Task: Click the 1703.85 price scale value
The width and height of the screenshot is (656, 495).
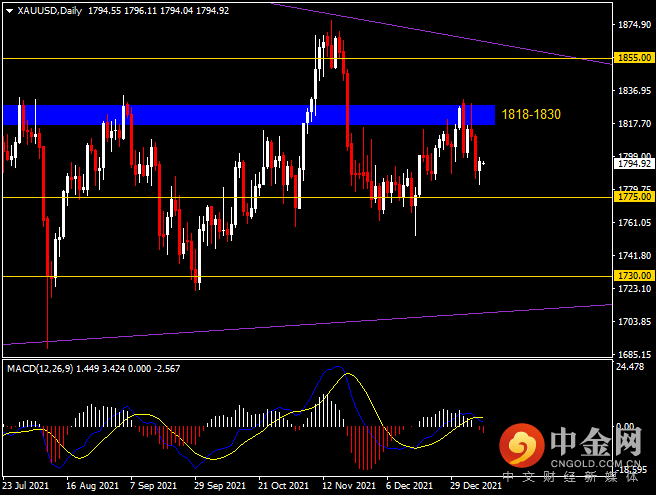Action: click(635, 321)
